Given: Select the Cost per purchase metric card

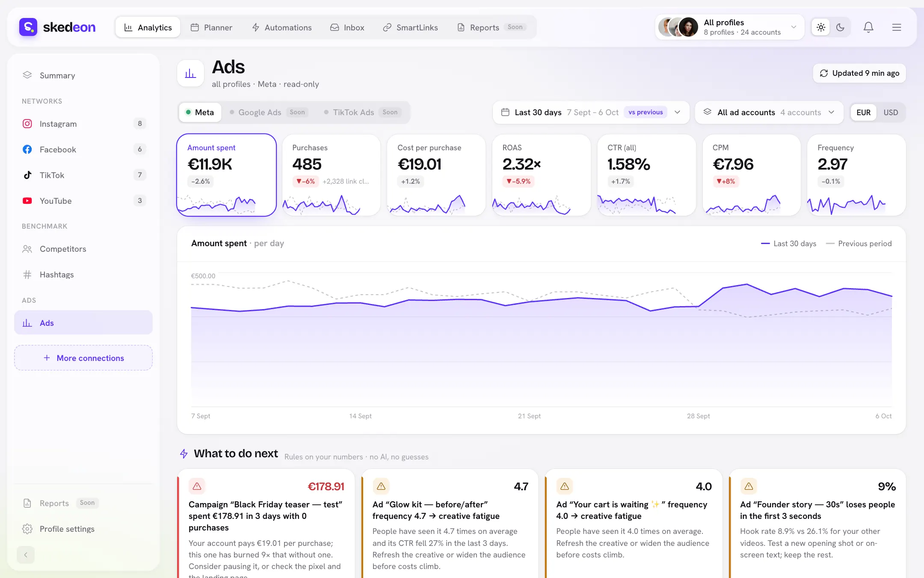Looking at the screenshot, I should (x=436, y=175).
